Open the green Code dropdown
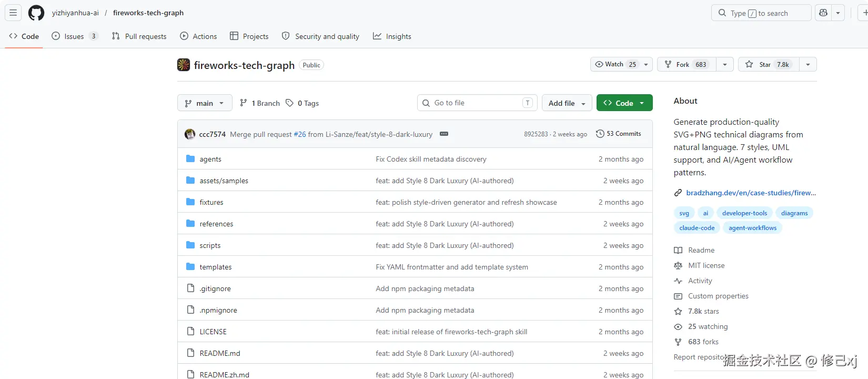 click(624, 103)
